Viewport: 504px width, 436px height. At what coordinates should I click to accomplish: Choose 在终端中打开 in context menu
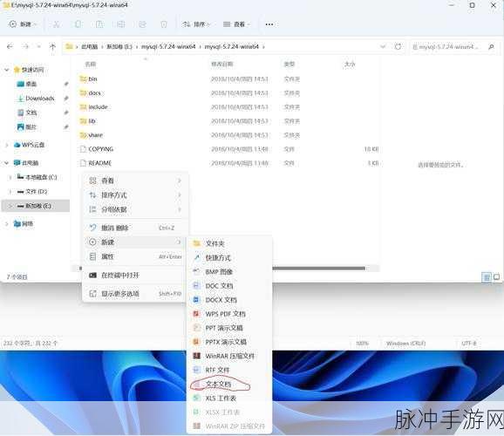click(x=135, y=276)
